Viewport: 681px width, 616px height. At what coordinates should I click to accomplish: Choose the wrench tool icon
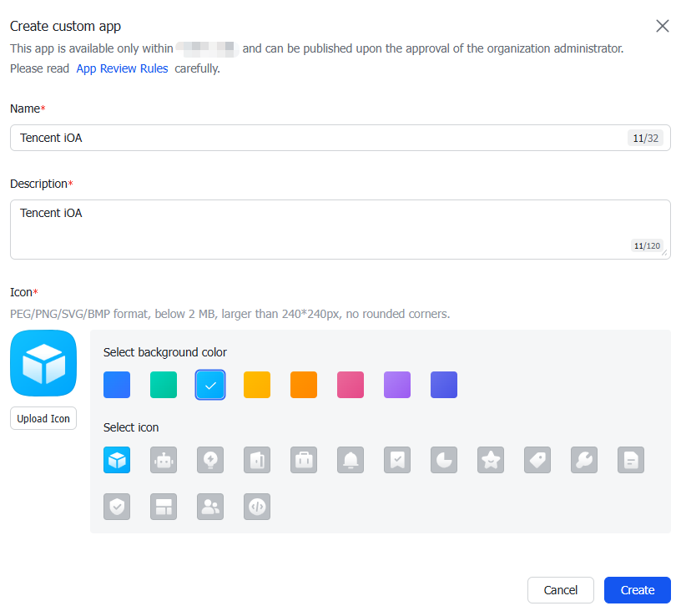click(584, 460)
